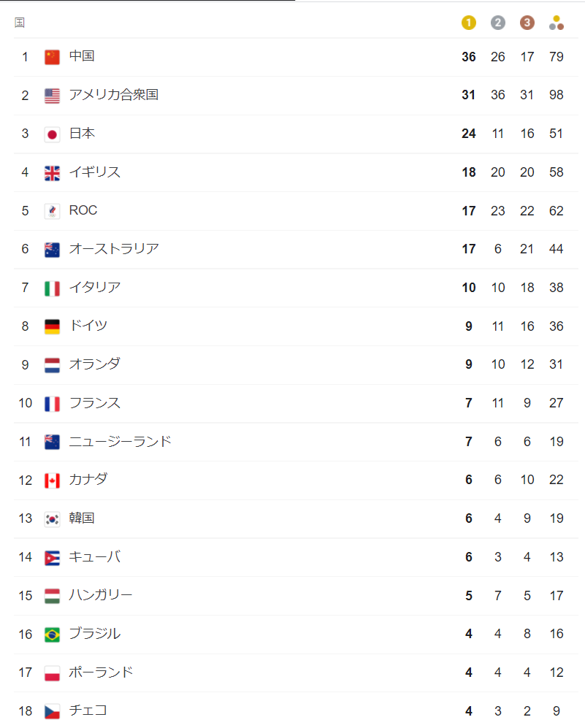Click the China flag icon
Image resolution: width=585 pixels, height=728 pixels.
tap(52, 57)
